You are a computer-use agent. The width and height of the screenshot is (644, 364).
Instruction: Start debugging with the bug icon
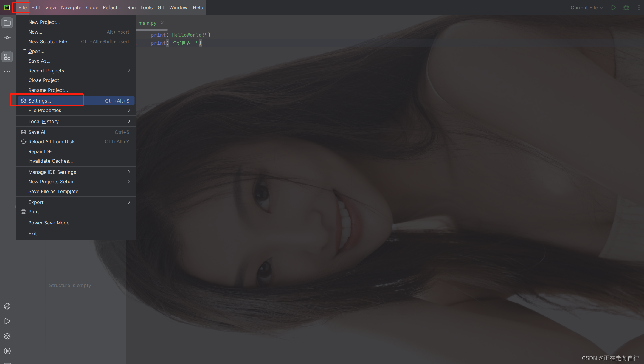[626, 7]
